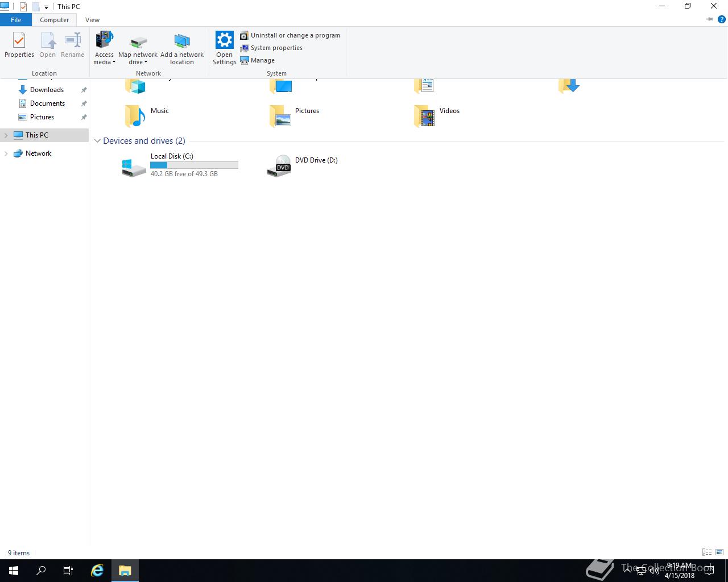Open System properties from the ribbon
The image size is (728, 582).
click(271, 48)
